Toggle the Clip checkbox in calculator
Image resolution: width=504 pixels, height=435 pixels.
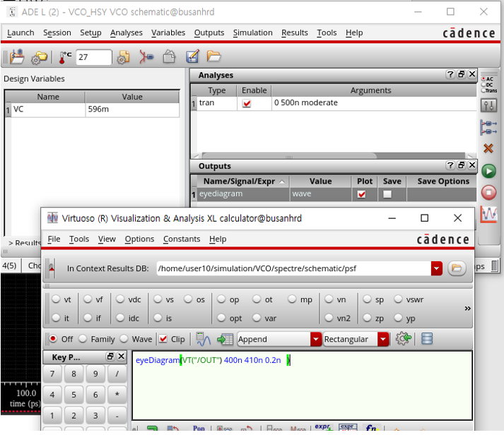[163, 339]
